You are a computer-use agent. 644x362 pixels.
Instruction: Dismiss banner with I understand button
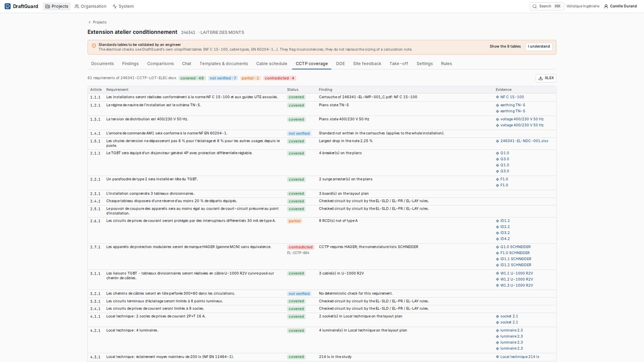click(x=539, y=46)
